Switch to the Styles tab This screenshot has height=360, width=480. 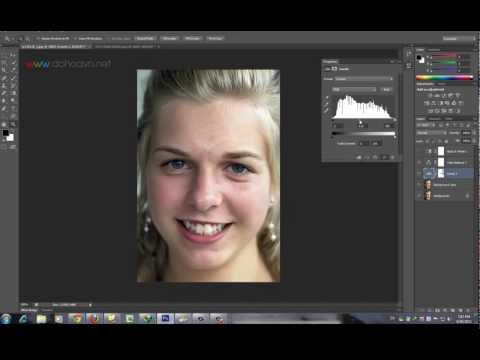(x=442, y=84)
